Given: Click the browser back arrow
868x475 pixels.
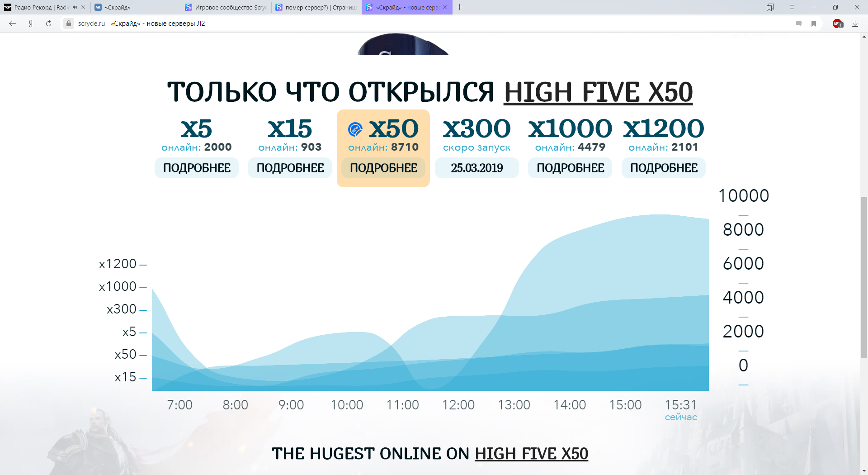Looking at the screenshot, I should pyautogui.click(x=13, y=24).
